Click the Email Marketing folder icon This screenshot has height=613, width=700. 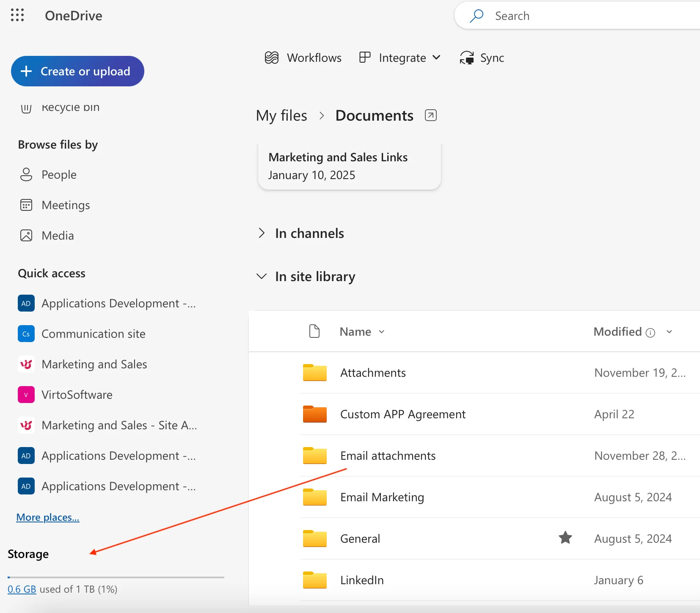click(x=315, y=497)
